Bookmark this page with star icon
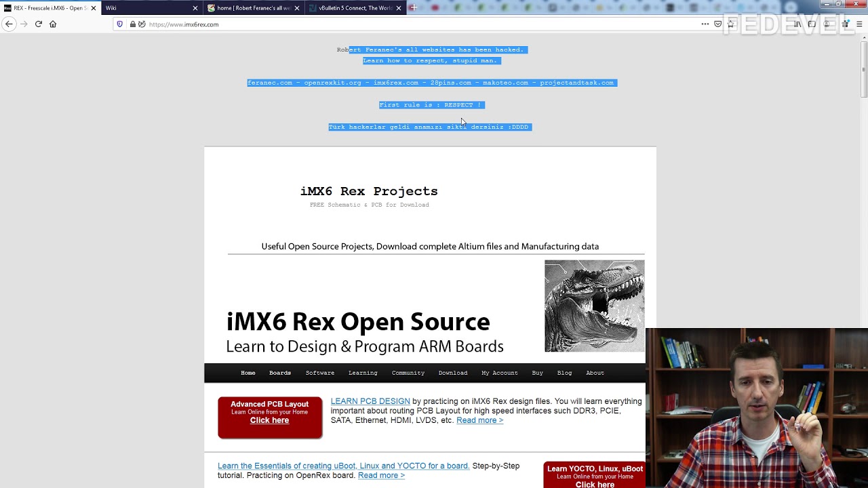This screenshot has width=868, height=488. [x=731, y=24]
